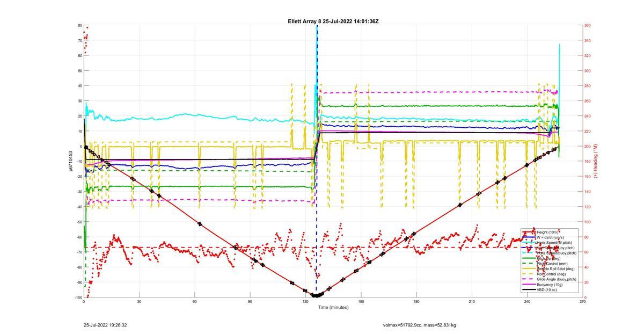Click the black line sample beside 'VBD (10 cc)'
644x334 pixels.
click(529, 290)
